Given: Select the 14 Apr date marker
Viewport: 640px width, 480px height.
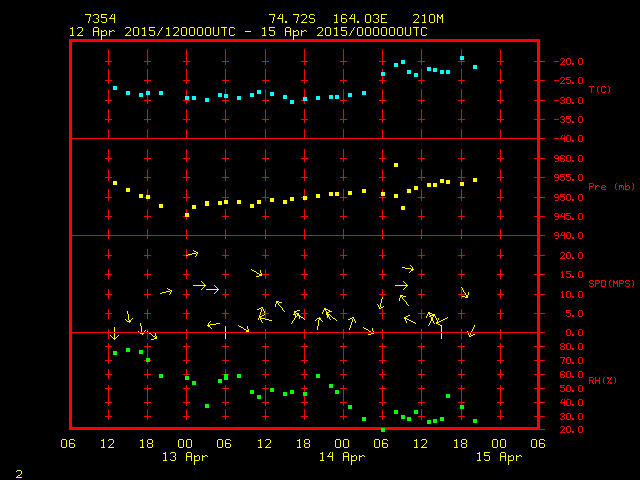Looking at the screenshot, I should [342, 457].
